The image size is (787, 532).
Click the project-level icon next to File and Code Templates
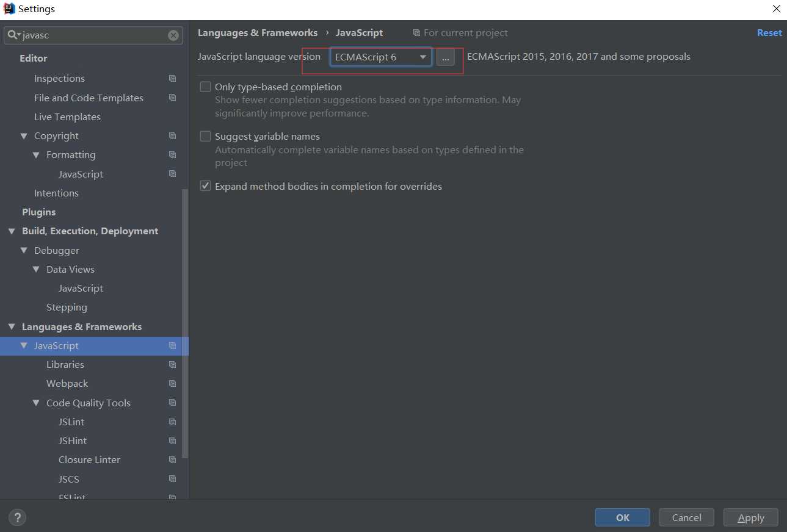click(x=172, y=98)
